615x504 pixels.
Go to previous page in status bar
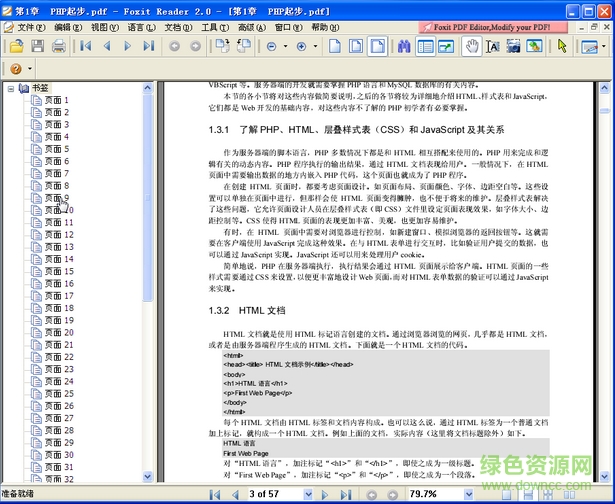coord(235,494)
